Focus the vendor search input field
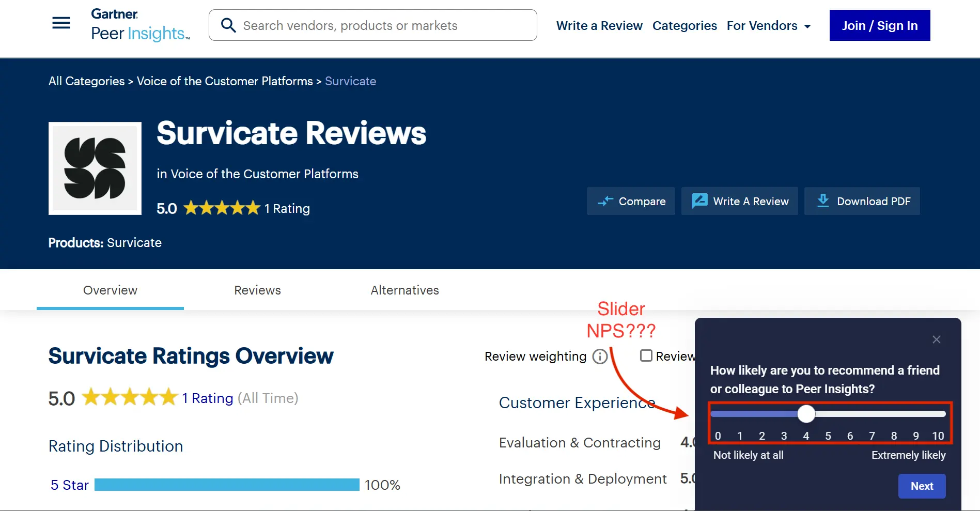 click(372, 25)
